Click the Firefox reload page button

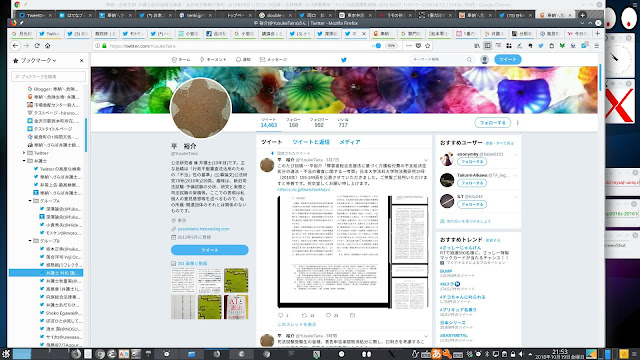pos(37,46)
